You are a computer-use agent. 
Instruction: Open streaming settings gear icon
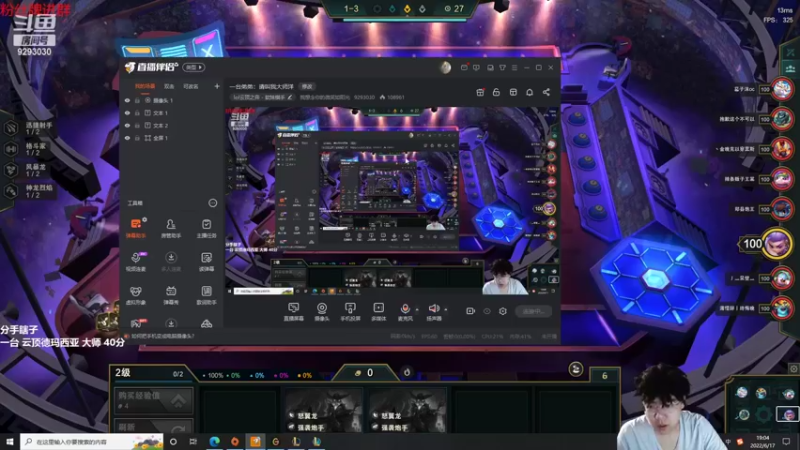503,311
